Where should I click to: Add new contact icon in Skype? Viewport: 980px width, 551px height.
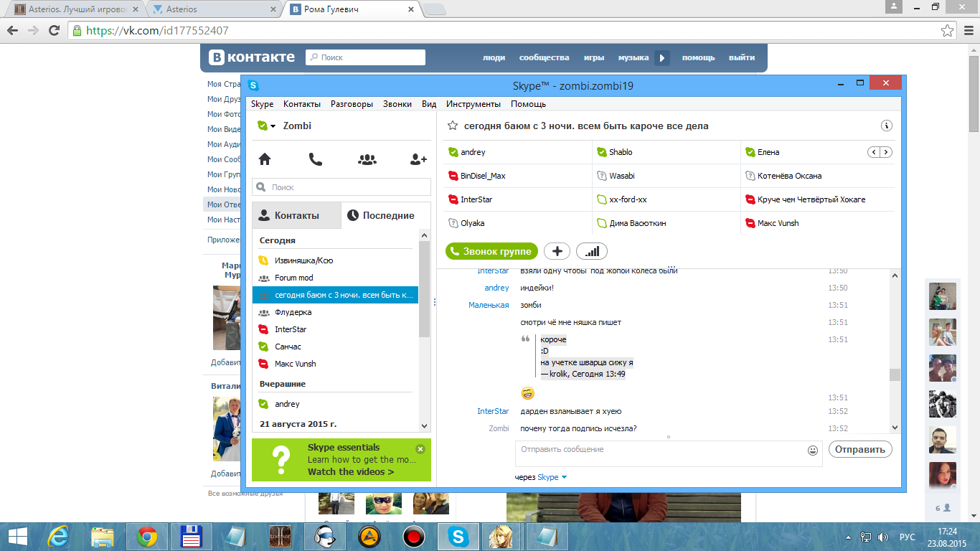point(418,159)
